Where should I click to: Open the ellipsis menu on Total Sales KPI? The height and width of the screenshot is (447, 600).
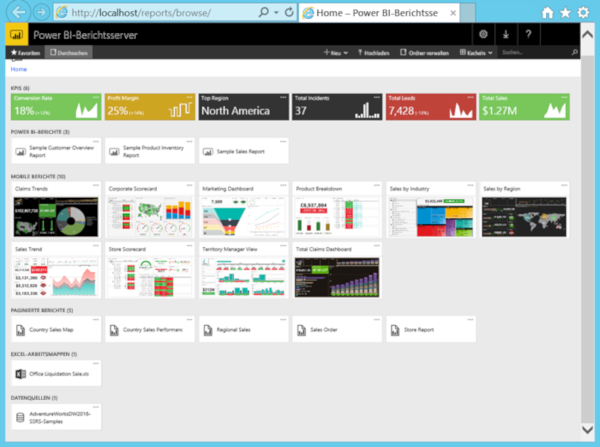pyautogui.click(x=564, y=97)
